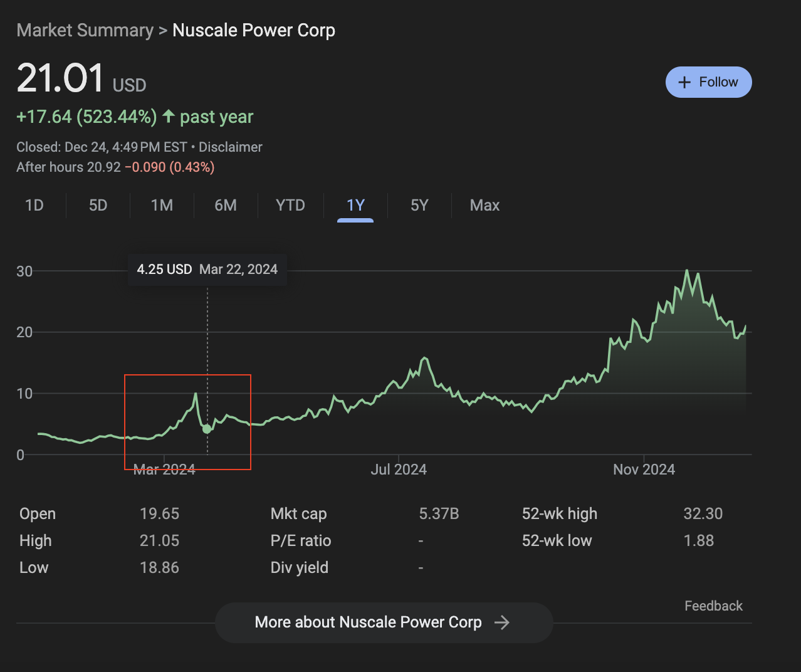The height and width of the screenshot is (672, 801).
Task: Click the Mkt cap value 5.37B
Action: [439, 514]
